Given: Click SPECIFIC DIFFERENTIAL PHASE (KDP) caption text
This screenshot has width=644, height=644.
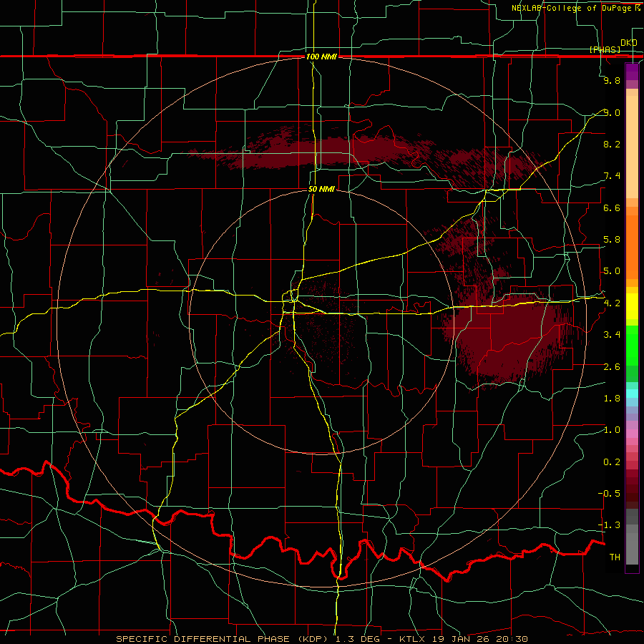Looking at the screenshot, I should pos(223,639).
